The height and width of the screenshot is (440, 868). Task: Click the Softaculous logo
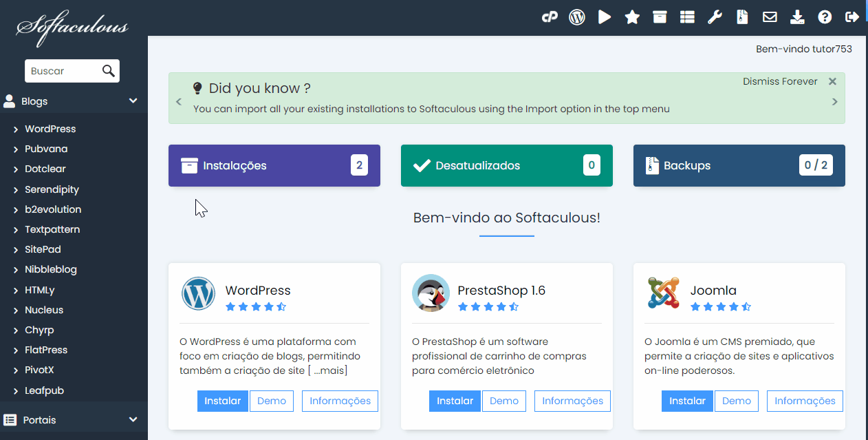coord(72,28)
